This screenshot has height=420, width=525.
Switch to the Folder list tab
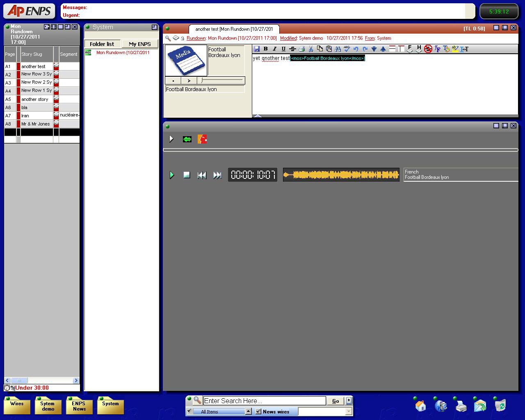102,44
